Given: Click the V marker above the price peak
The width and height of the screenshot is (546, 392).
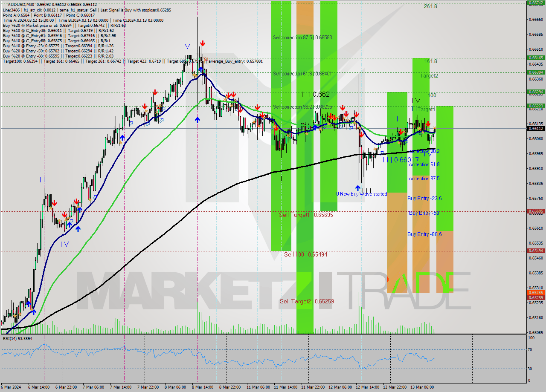Looking at the screenshot, I should (186, 45).
